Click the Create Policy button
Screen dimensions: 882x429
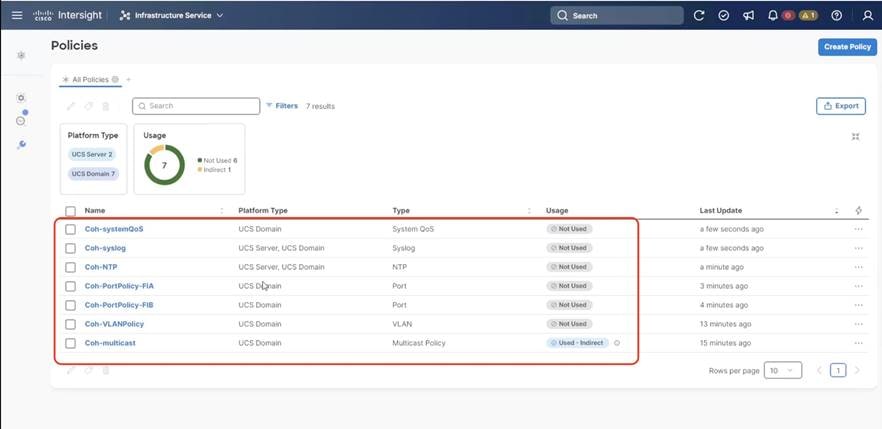[847, 47]
